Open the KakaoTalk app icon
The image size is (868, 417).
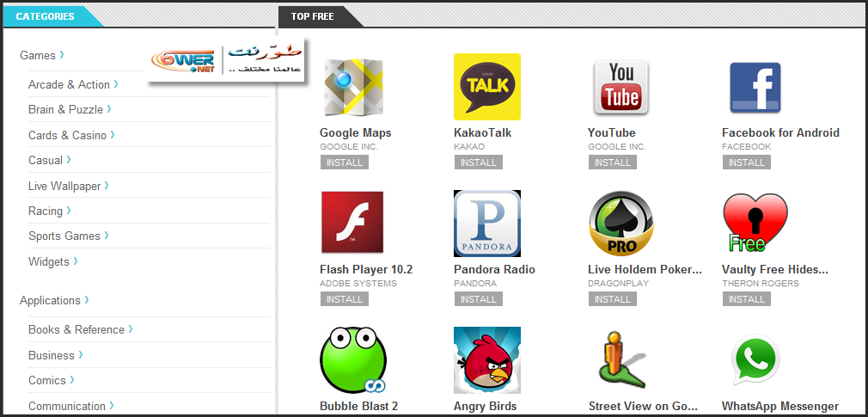click(487, 86)
